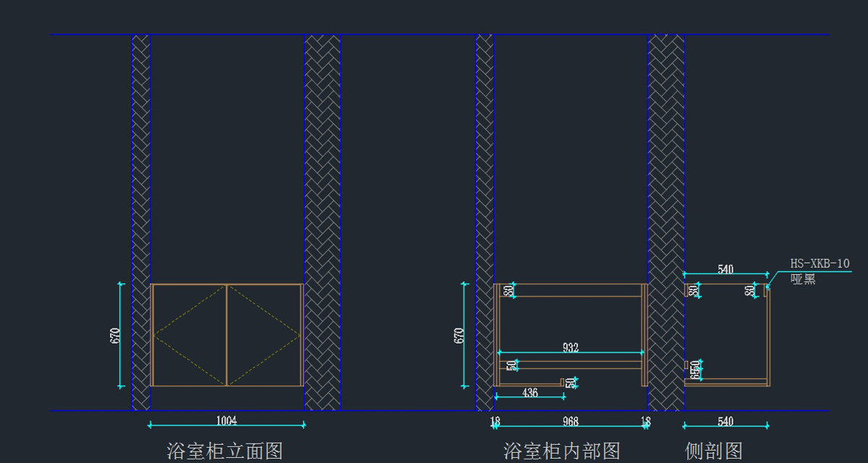868x463 pixels.
Task: Click the 哑黑 annotation text
Action: [x=803, y=279]
